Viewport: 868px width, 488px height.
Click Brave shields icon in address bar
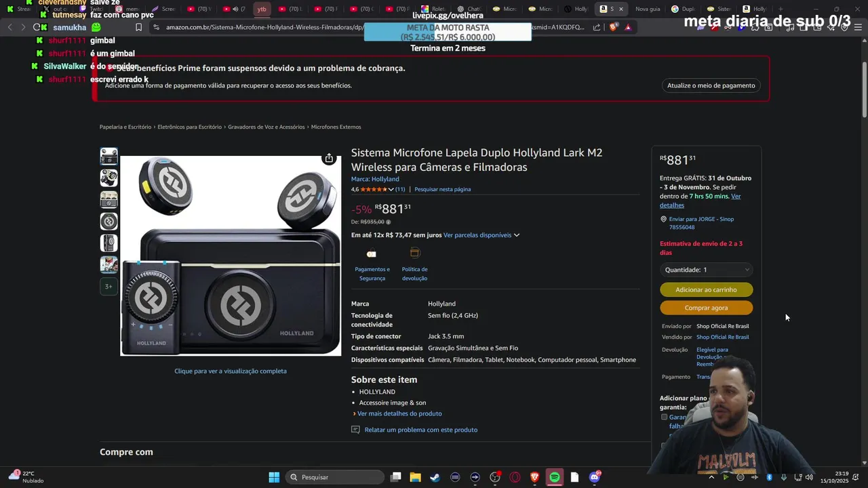tap(613, 27)
